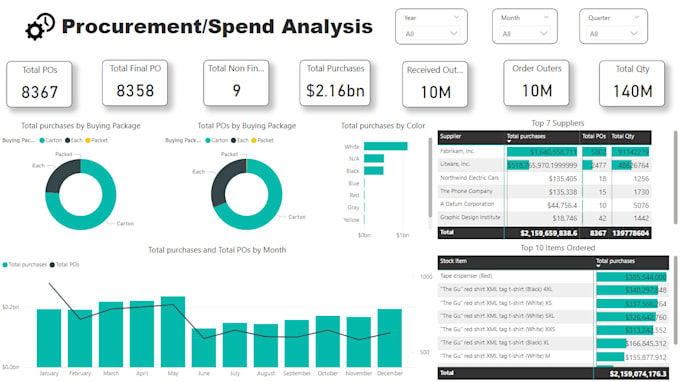Toggle Each legend in Total purchases donut

[74, 140]
